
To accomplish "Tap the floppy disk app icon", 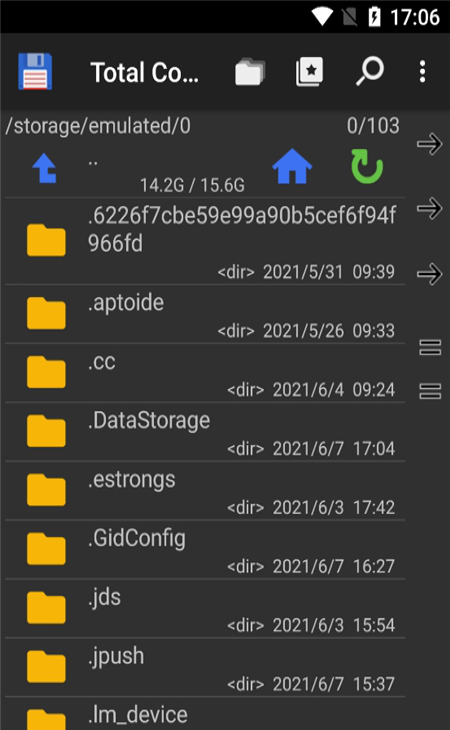I will (35, 71).
